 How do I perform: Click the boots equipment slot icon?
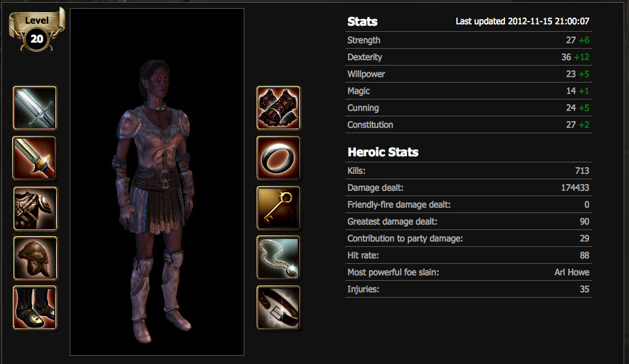35,307
